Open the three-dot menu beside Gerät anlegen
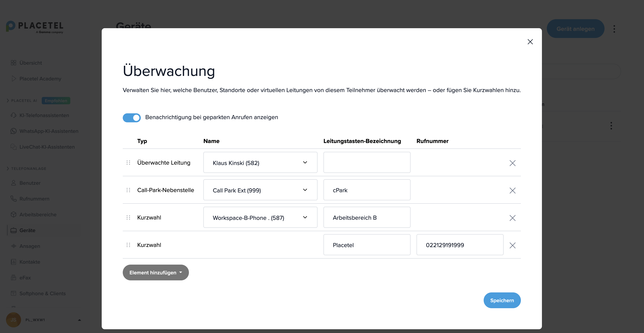Image resolution: width=644 pixels, height=333 pixels. (x=614, y=29)
